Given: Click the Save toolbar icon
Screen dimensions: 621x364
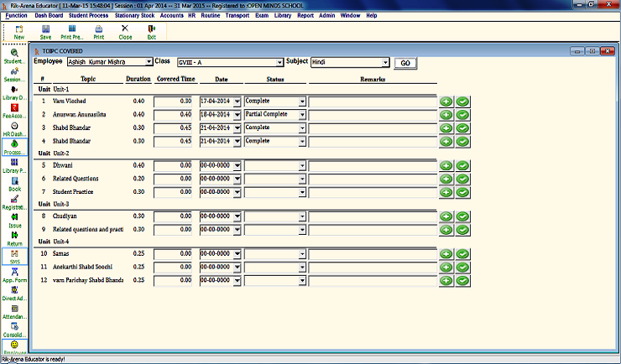Looking at the screenshot, I should click(x=45, y=32).
